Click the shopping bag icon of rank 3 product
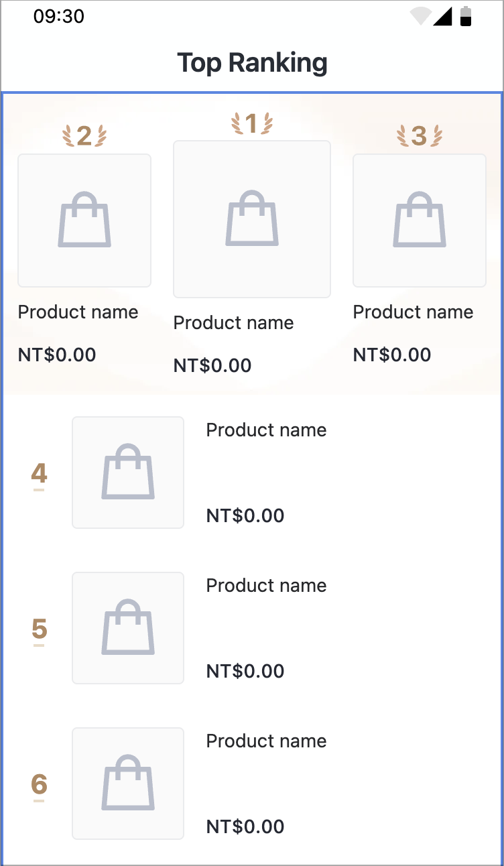This screenshot has height=866, width=504. (x=420, y=220)
